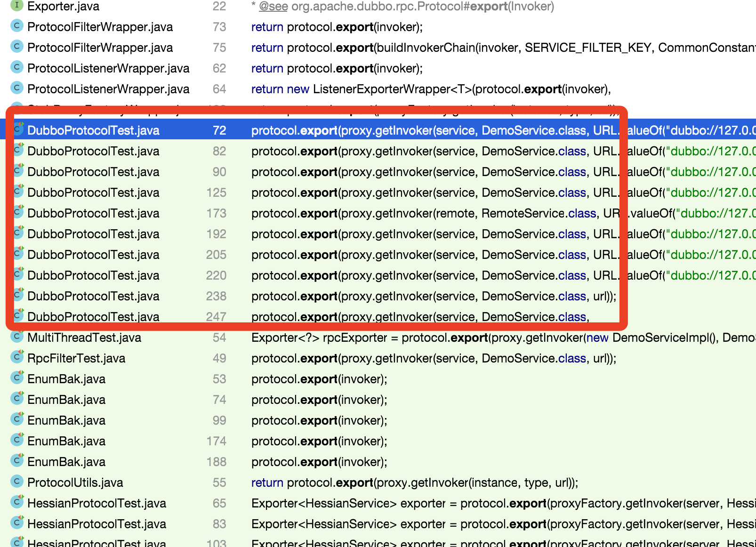The height and width of the screenshot is (547, 756).
Task: Select DubboProtocolTest.java result at line 220
Action: [378, 275]
